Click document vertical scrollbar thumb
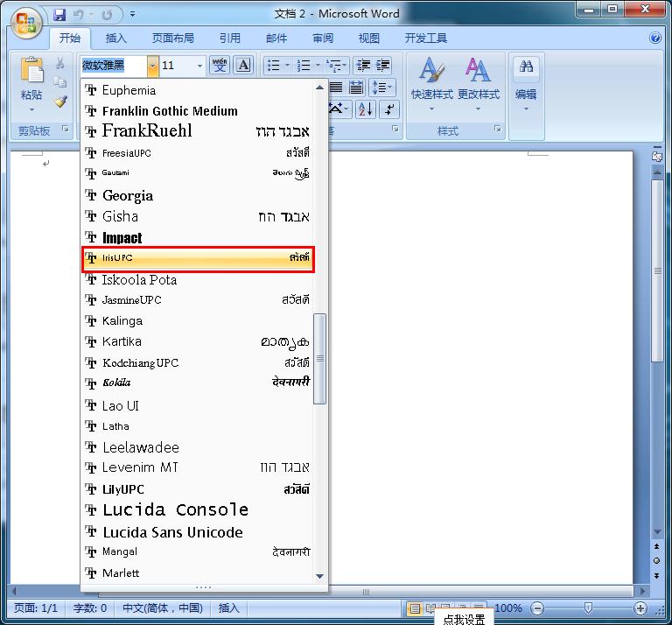This screenshot has height=625, width=672. pyautogui.click(x=657, y=270)
